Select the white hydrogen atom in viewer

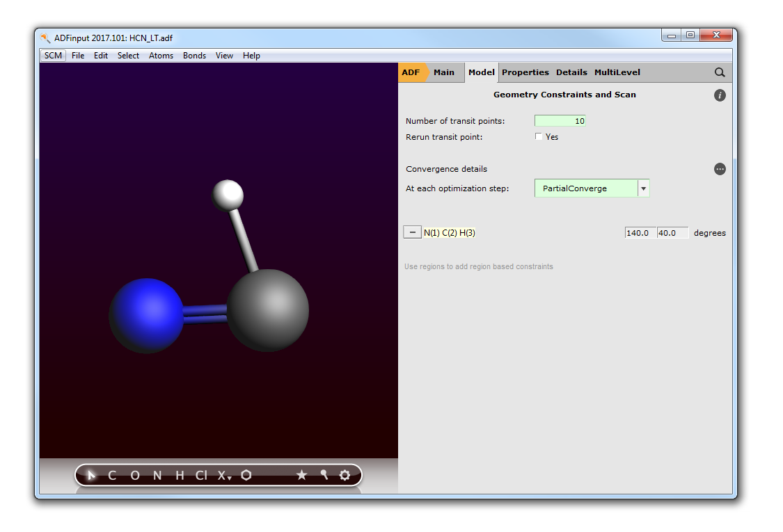(x=228, y=195)
